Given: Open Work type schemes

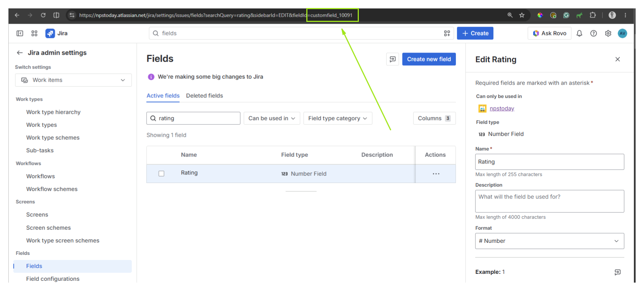Looking at the screenshot, I should point(53,138).
